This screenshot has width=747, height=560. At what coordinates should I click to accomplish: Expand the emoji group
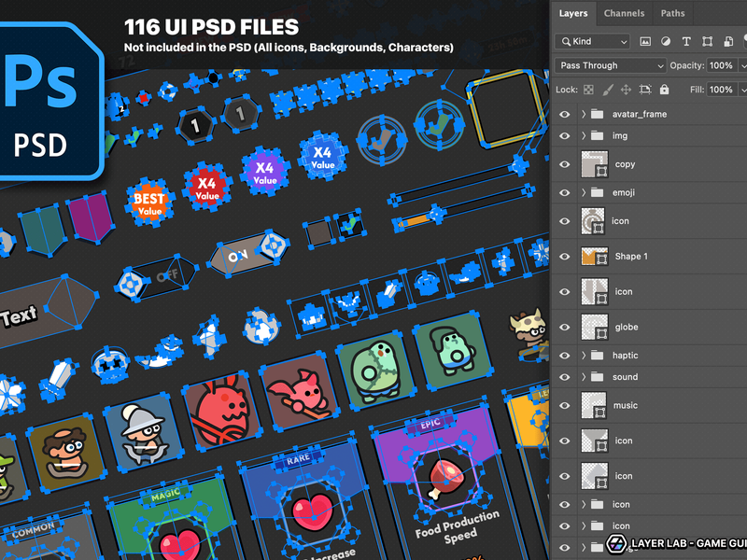coord(583,192)
